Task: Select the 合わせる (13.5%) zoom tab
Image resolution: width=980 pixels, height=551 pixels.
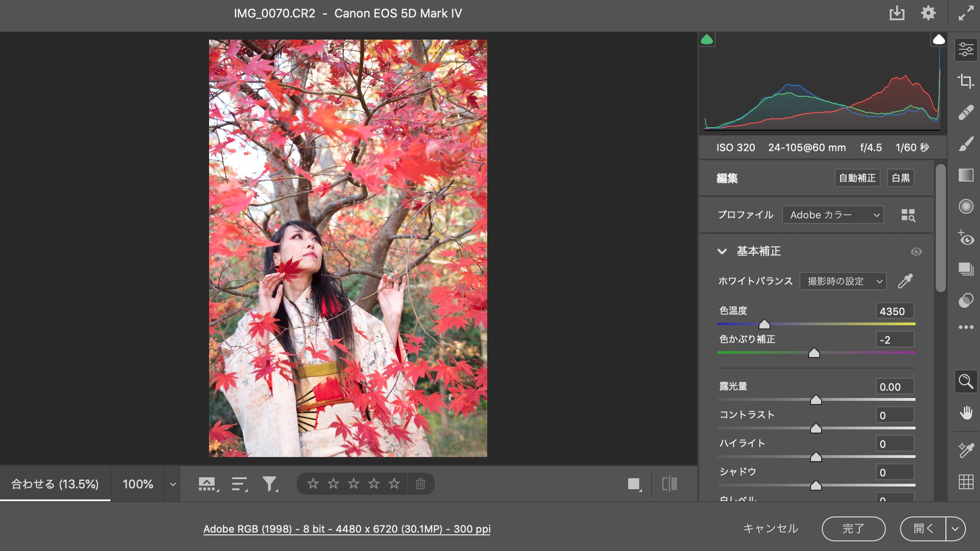Action: [55, 484]
